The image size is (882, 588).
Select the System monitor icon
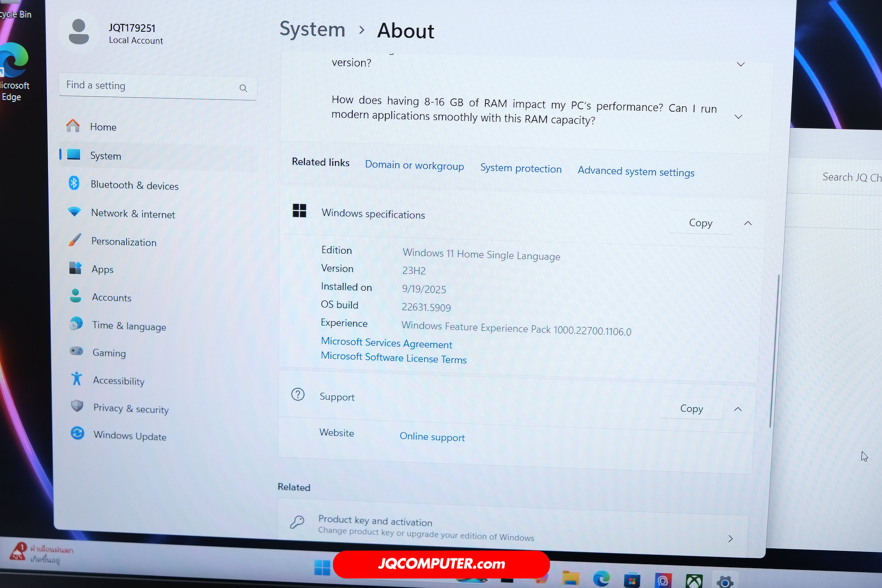pyautogui.click(x=74, y=154)
